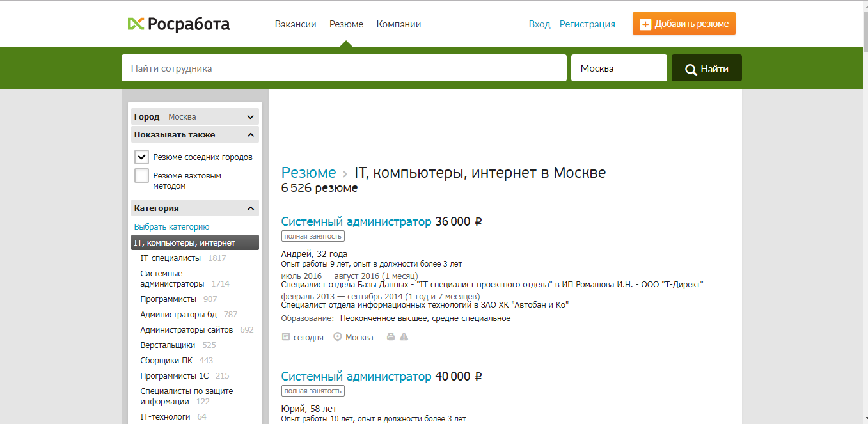Screen dimensions: 868x424
Task: Go back via the Резюме breadcrumb link
Action: click(308, 172)
